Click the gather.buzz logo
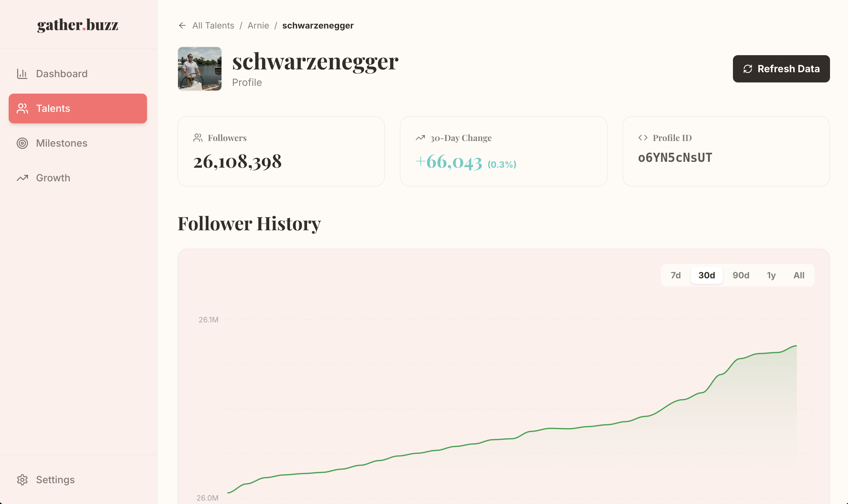Viewport: 848px width, 504px height. (x=78, y=25)
